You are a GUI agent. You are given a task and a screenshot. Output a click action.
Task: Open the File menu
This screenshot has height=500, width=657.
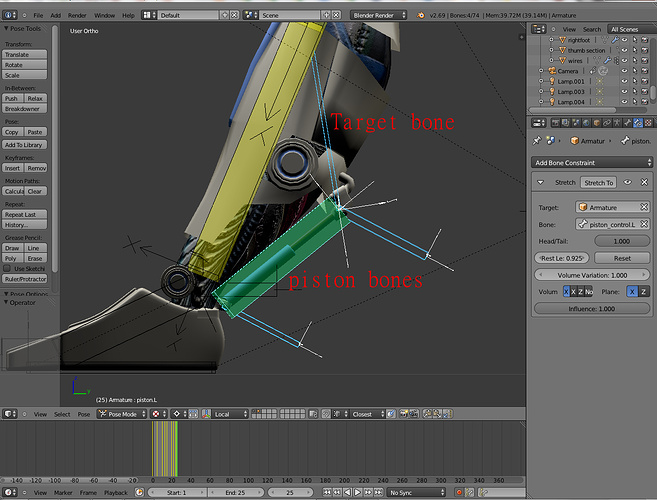pos(38,15)
